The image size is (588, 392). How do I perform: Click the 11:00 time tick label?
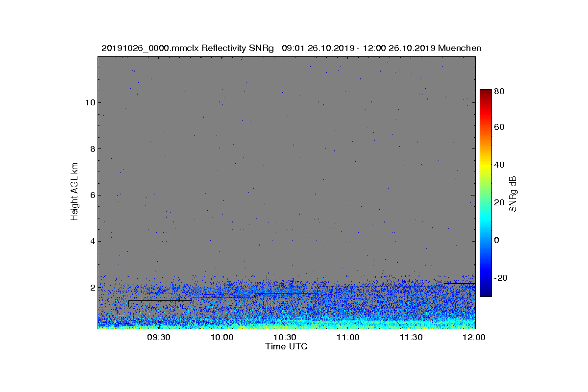(x=348, y=337)
